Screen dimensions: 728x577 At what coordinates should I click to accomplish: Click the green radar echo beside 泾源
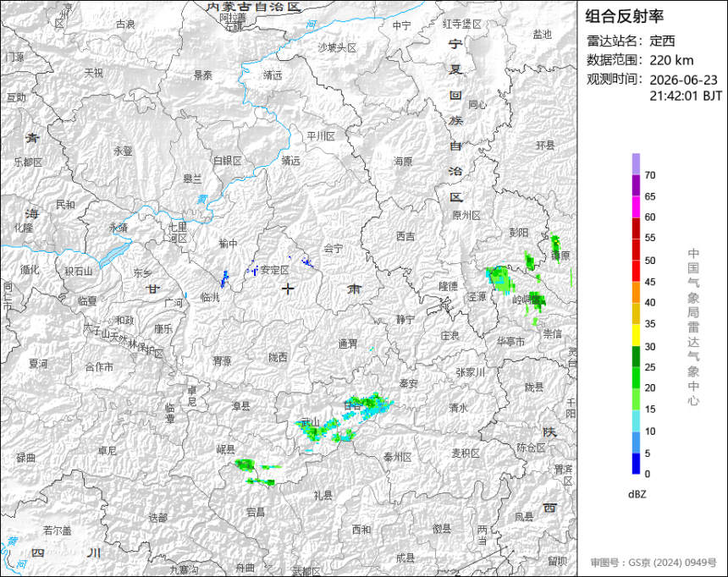coord(500,279)
